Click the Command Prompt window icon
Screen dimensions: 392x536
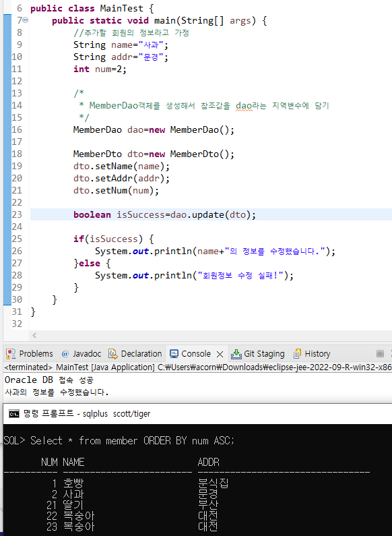click(14, 414)
